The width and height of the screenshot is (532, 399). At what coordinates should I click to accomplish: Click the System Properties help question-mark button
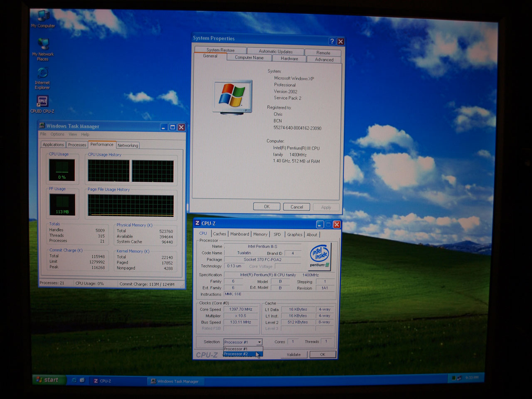pyautogui.click(x=332, y=41)
